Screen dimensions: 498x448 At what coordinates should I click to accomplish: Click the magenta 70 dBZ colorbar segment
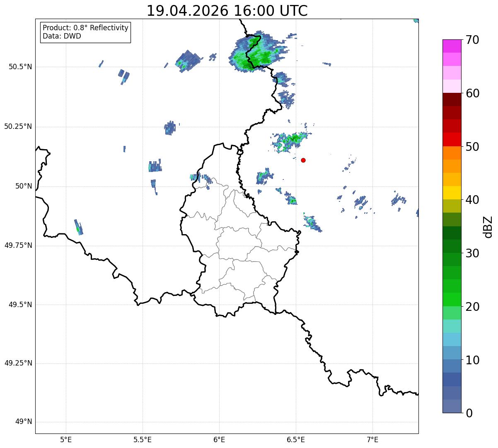click(452, 46)
